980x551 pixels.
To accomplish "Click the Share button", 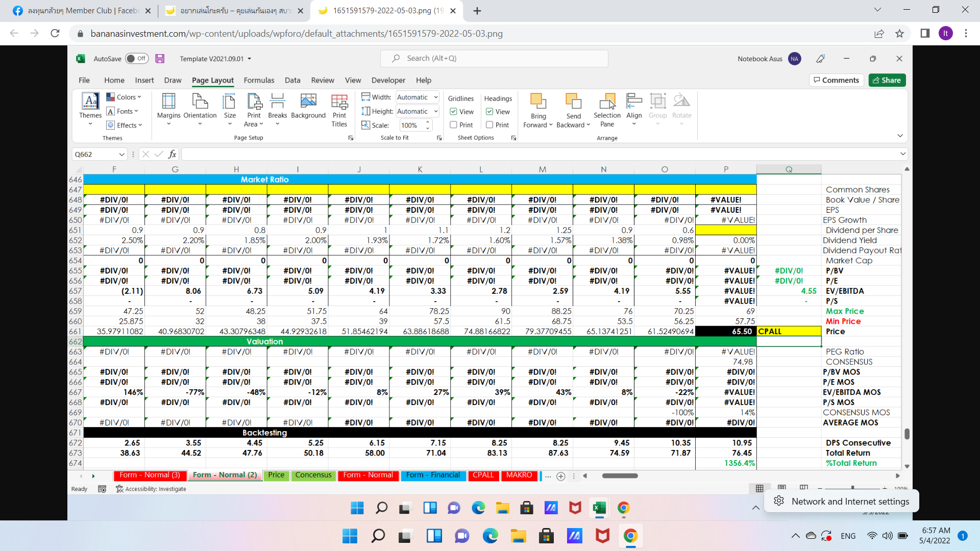I will coord(887,80).
